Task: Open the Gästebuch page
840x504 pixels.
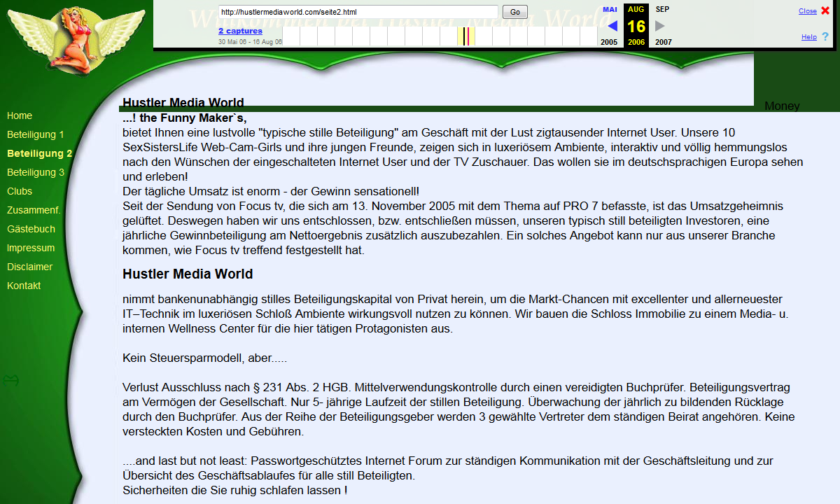Action: point(31,229)
